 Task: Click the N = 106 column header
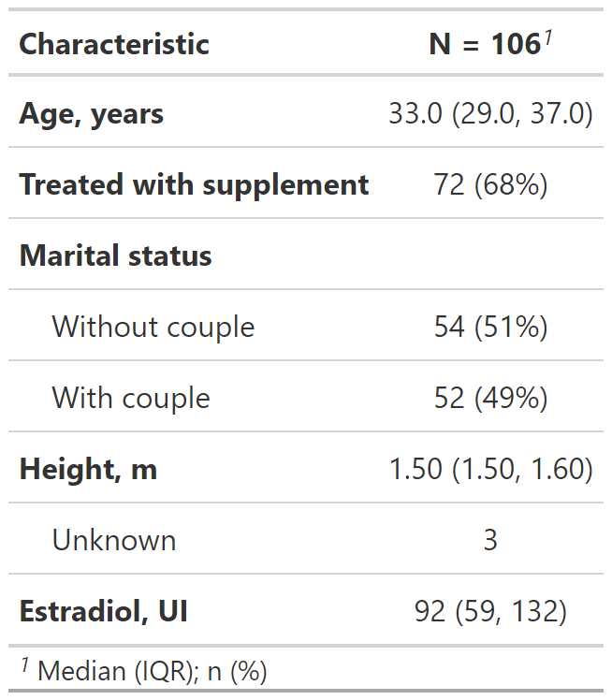484,44
